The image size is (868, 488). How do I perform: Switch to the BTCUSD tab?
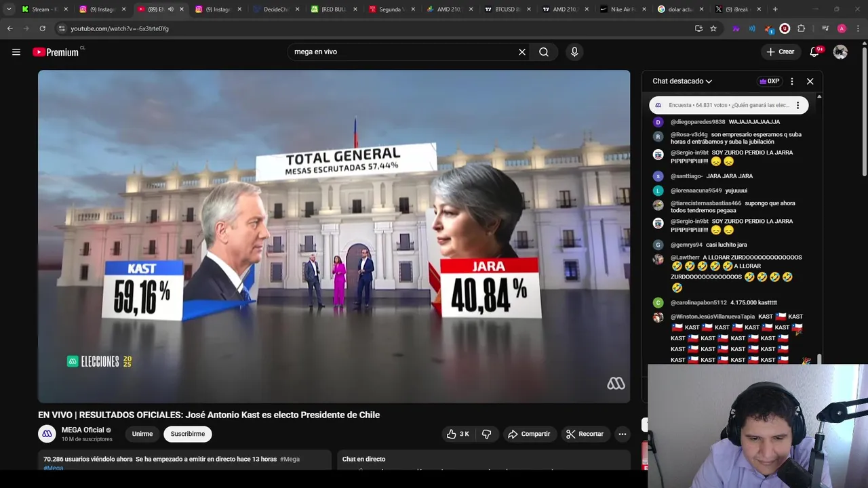click(507, 9)
